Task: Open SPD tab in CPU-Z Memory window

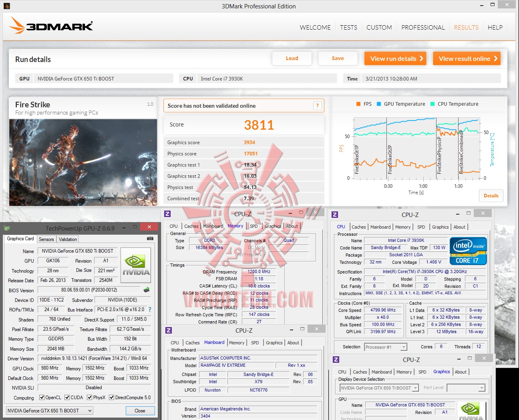Action: [x=254, y=226]
